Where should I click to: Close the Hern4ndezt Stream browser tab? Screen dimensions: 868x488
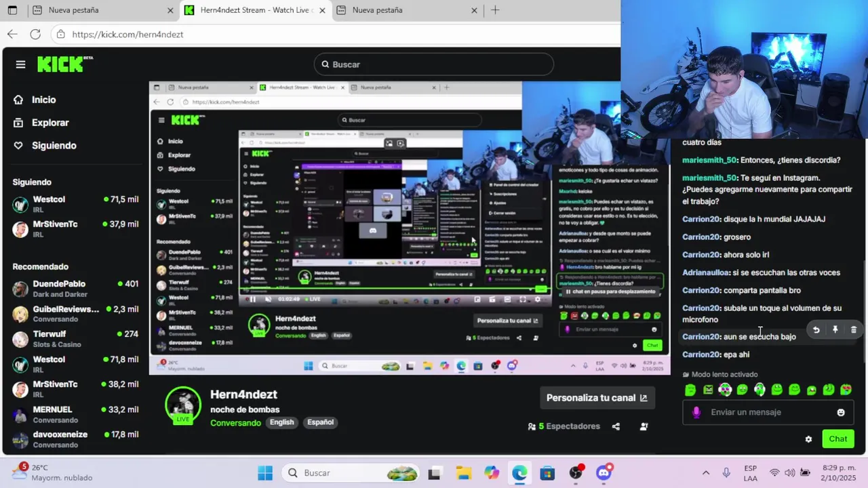[322, 10]
